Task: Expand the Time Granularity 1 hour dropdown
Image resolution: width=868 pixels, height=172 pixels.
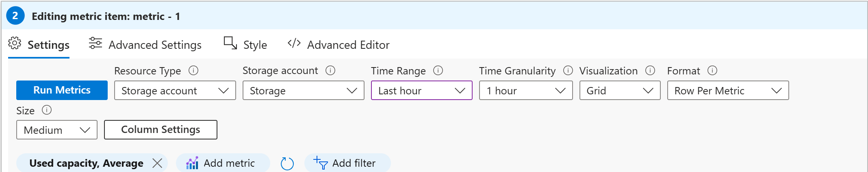Action: tap(526, 90)
